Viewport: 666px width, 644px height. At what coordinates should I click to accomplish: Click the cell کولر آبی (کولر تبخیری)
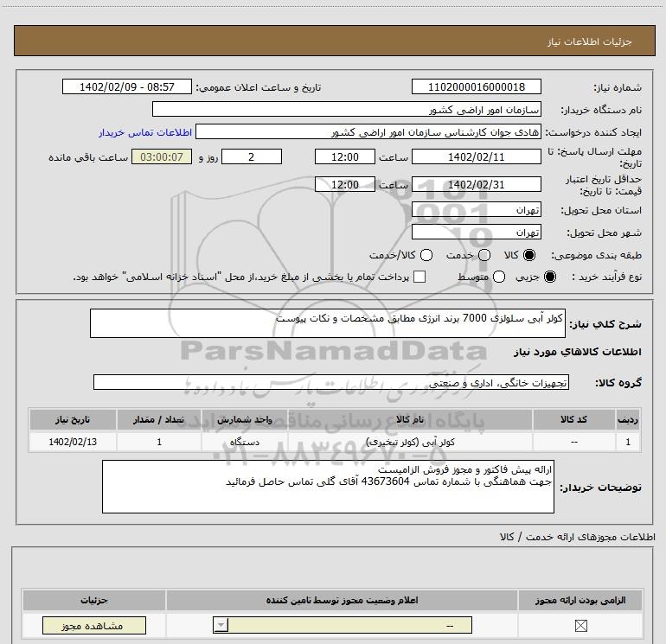[x=410, y=442]
